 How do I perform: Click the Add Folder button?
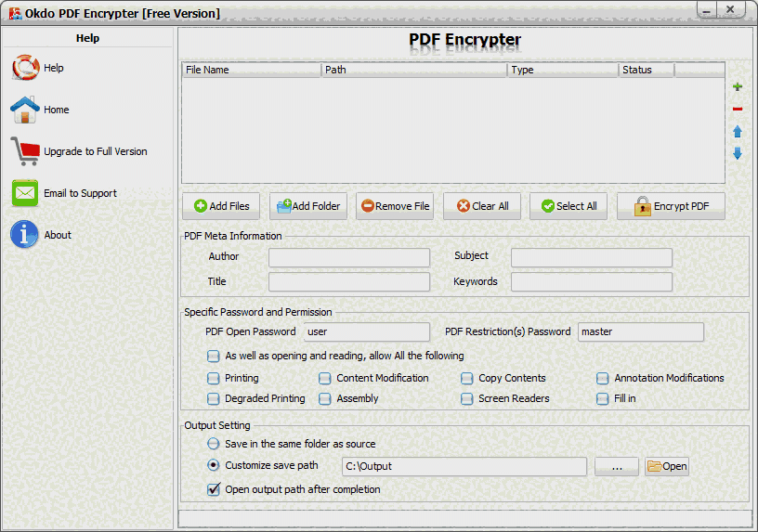click(308, 206)
